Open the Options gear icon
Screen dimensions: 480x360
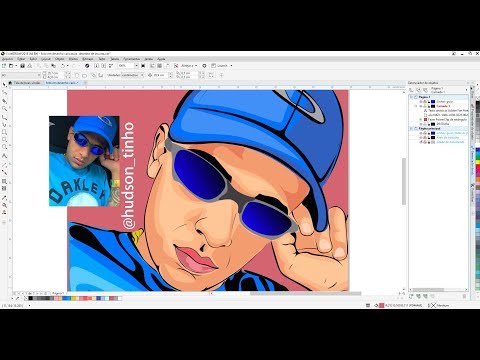(204, 66)
